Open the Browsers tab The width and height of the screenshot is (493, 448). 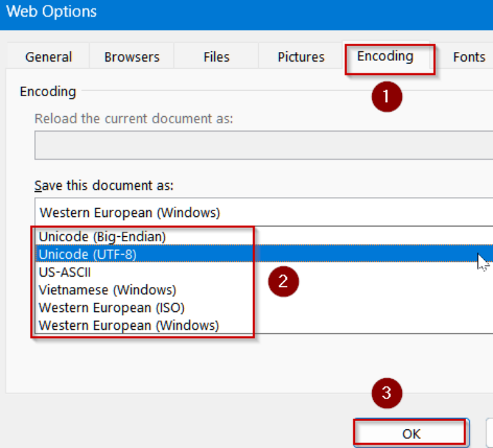coord(132,57)
